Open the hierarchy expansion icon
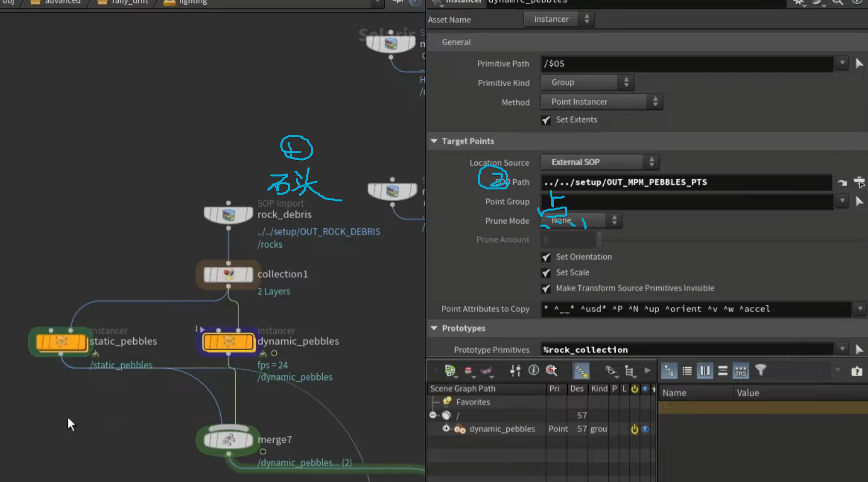 click(630, 371)
